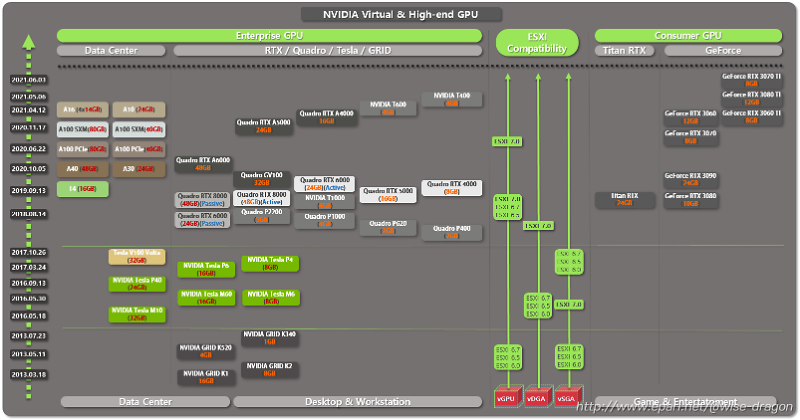This screenshot has width=800, height=420.
Task: Select the Quadro GV100 32GB box
Action: pyautogui.click(x=262, y=179)
